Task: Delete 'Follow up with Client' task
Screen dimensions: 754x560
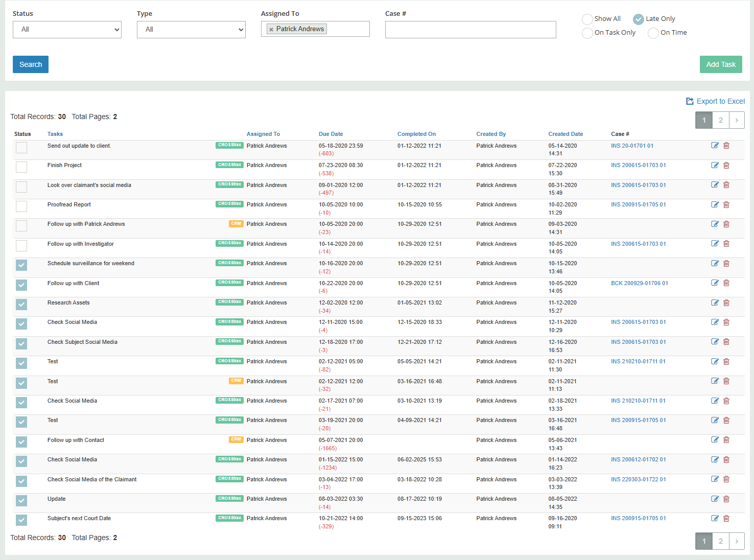Action: [726, 283]
